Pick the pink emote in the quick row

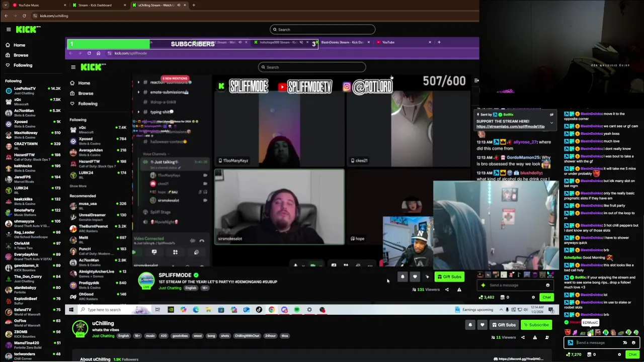pos(575,332)
